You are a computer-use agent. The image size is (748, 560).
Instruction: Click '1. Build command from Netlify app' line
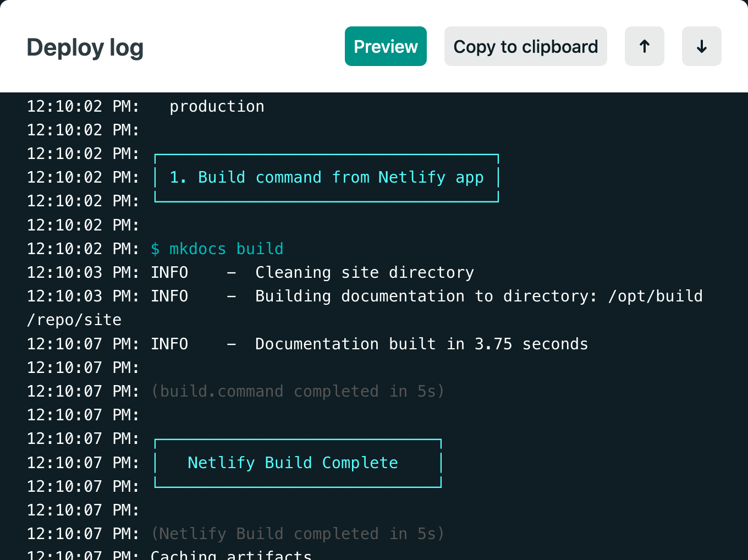pyautogui.click(x=327, y=177)
